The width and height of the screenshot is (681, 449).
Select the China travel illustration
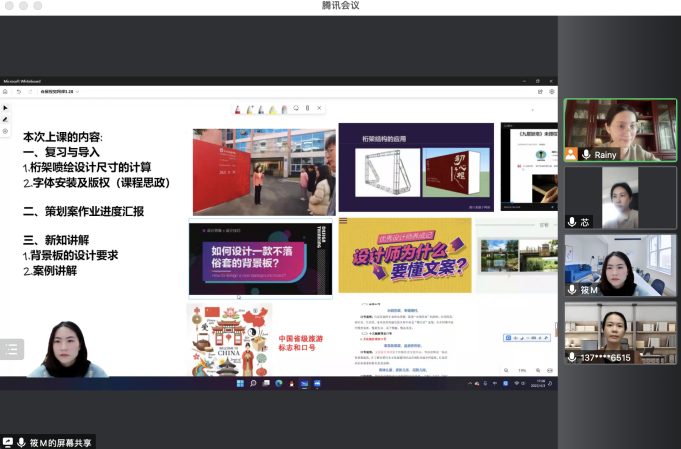(229, 340)
